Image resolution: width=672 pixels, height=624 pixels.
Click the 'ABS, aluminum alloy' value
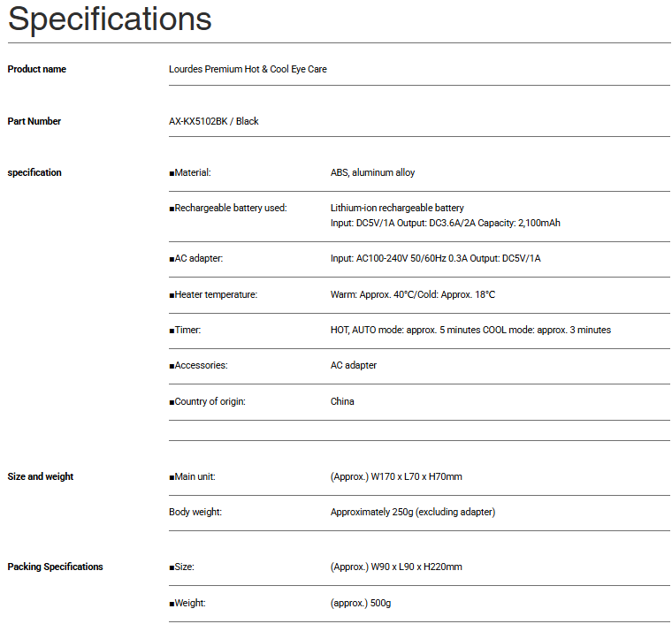click(372, 173)
